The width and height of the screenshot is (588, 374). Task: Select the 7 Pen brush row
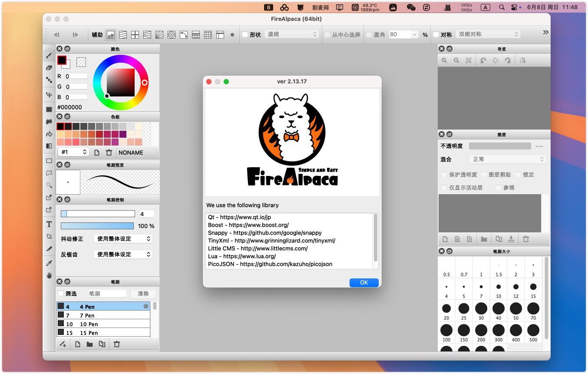[103, 315]
